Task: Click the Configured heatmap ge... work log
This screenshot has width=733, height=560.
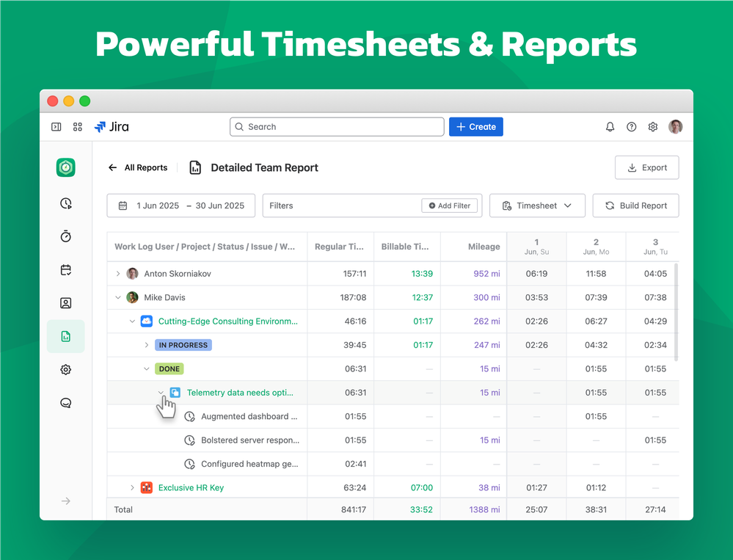Action: [x=249, y=464]
